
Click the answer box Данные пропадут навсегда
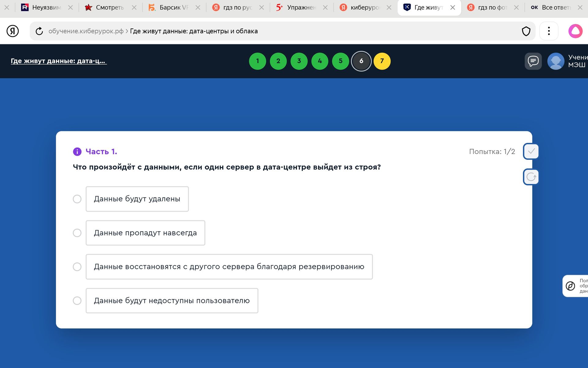145,233
